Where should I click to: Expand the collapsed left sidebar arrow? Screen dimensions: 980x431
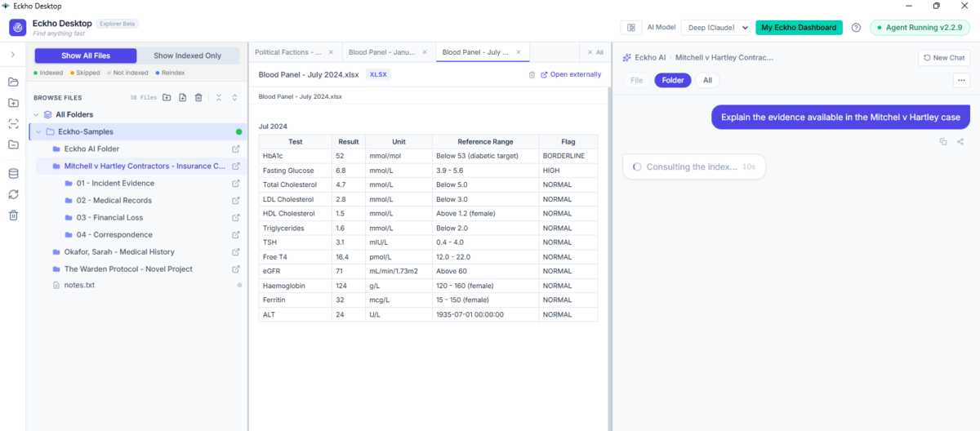click(12, 55)
